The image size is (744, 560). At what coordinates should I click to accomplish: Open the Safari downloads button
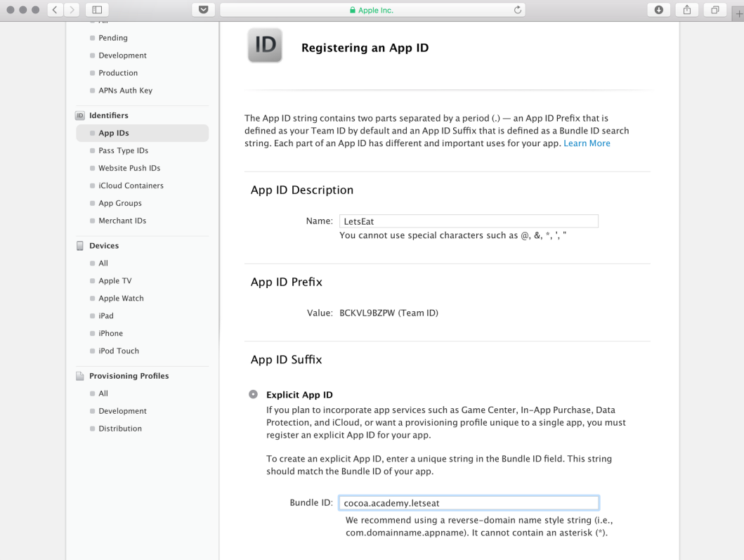(658, 10)
